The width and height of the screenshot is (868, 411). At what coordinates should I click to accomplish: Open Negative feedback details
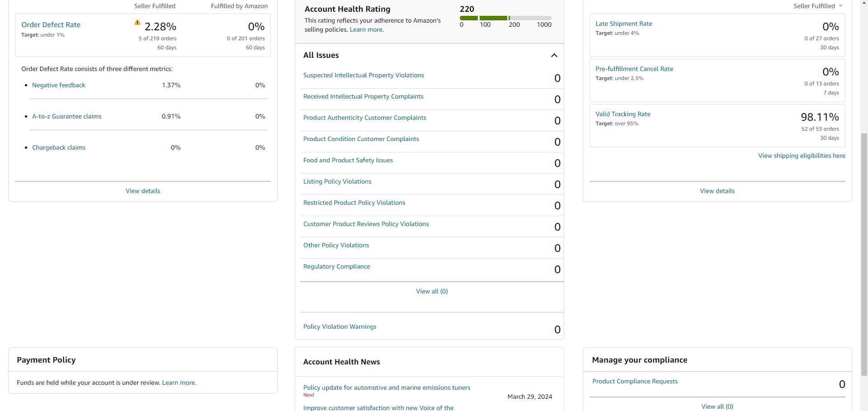coord(58,85)
